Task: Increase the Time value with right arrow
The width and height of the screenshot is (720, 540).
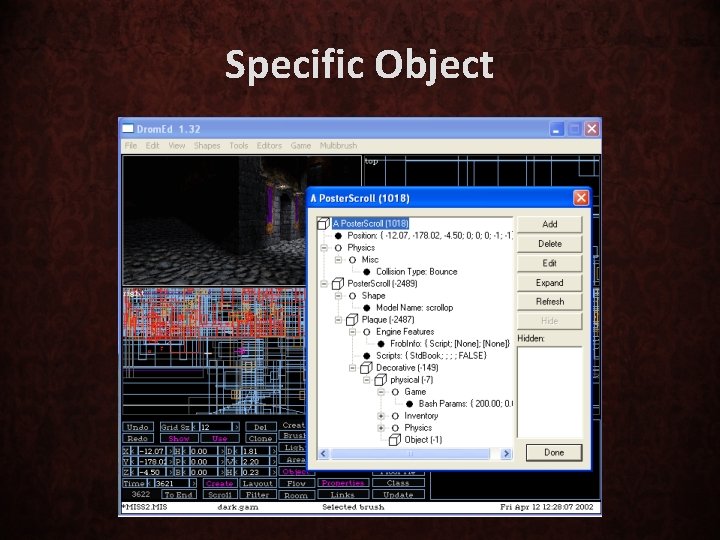Action: pos(193,483)
